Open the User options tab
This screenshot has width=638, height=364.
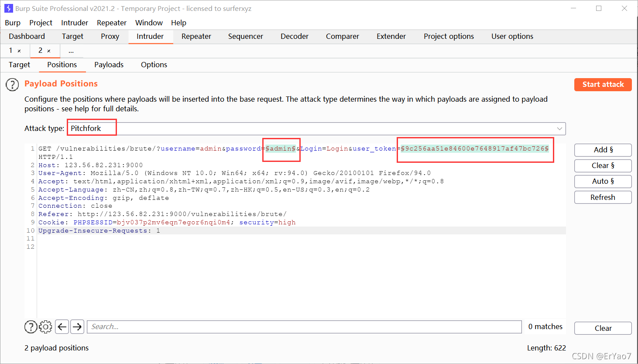pos(512,36)
